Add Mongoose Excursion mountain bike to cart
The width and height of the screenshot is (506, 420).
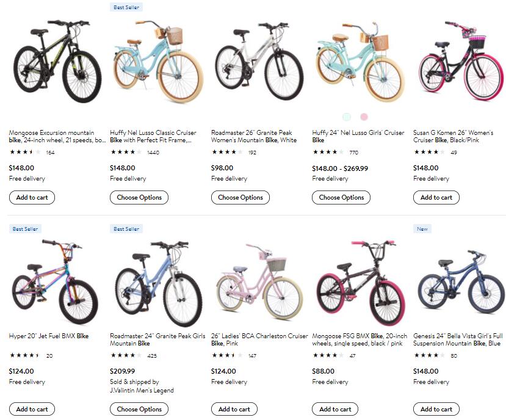click(32, 197)
